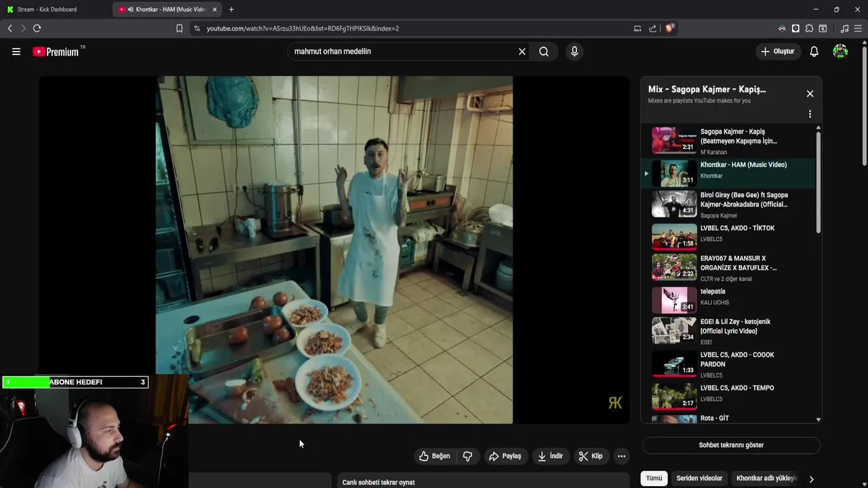Open the account avatar menu
Viewport: 868px width, 488px height.
click(840, 52)
